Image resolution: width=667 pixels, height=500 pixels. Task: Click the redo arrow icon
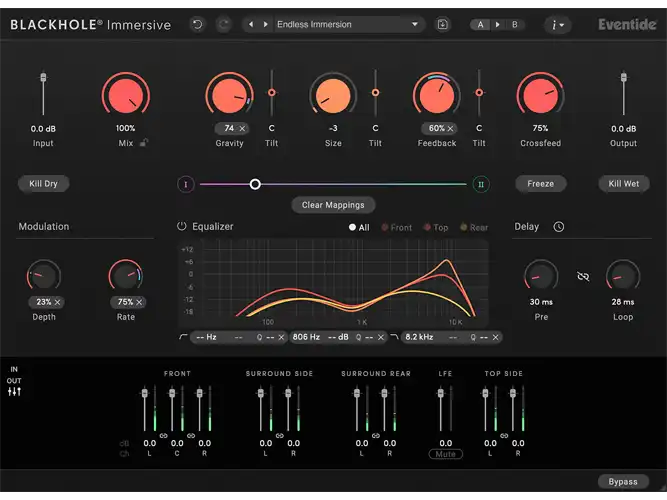coord(224,25)
